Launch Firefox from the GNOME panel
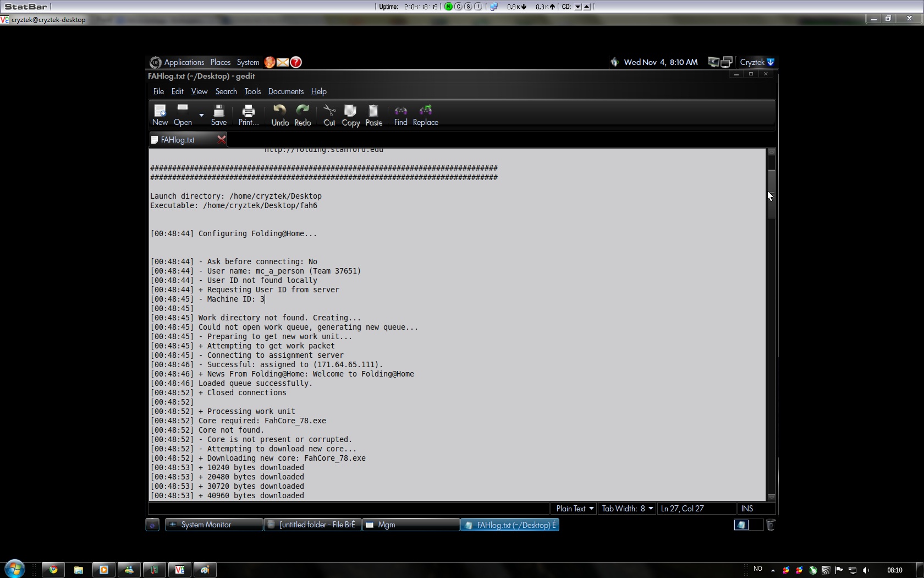Screen dimensions: 924x578 (x=269, y=62)
